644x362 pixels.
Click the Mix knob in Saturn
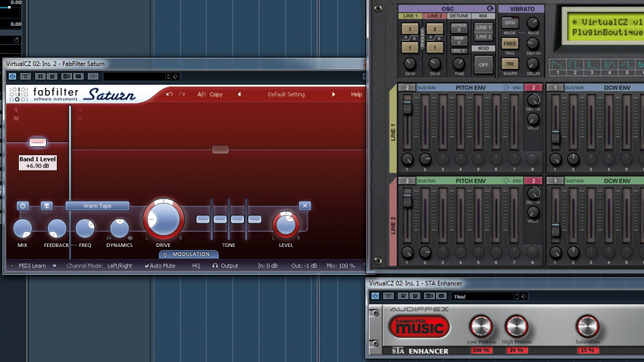point(23,229)
